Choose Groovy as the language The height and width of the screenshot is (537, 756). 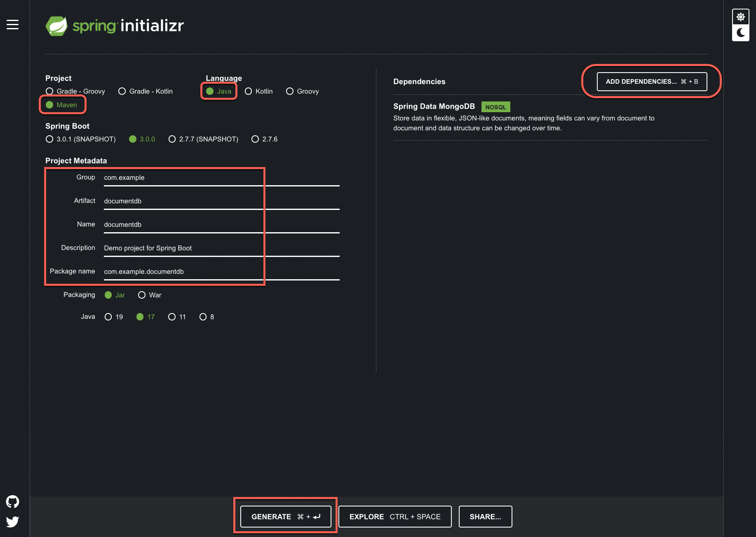click(x=303, y=91)
